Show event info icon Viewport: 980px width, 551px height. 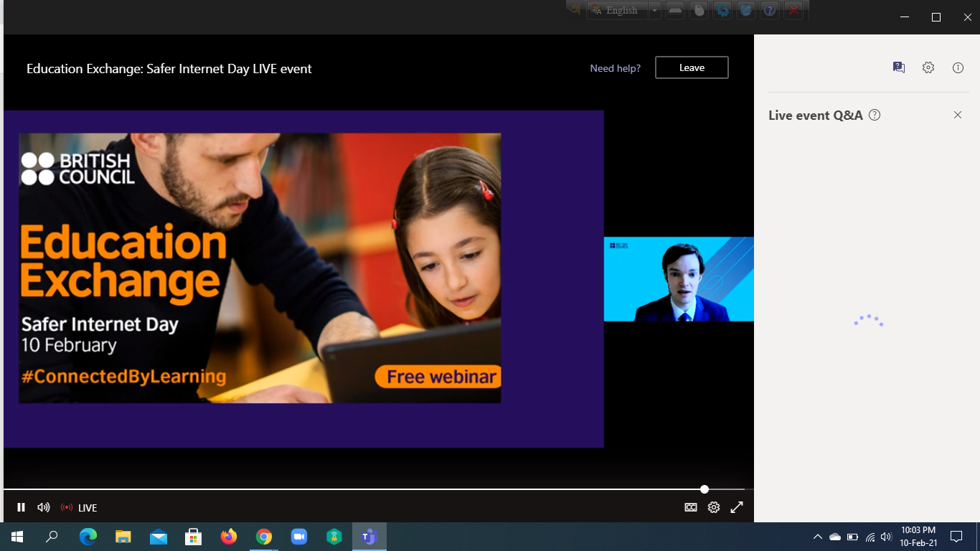[958, 67]
